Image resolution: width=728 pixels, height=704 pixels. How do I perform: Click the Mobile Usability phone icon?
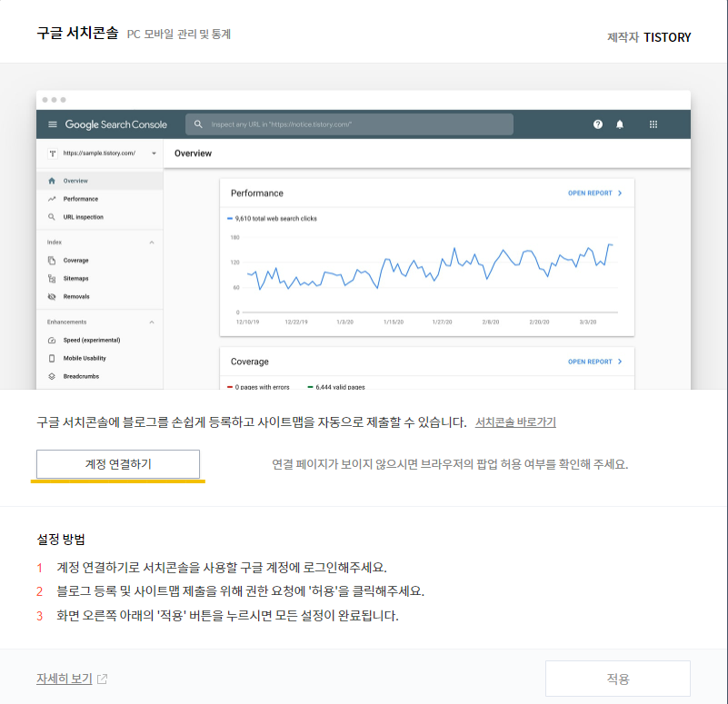point(52,358)
